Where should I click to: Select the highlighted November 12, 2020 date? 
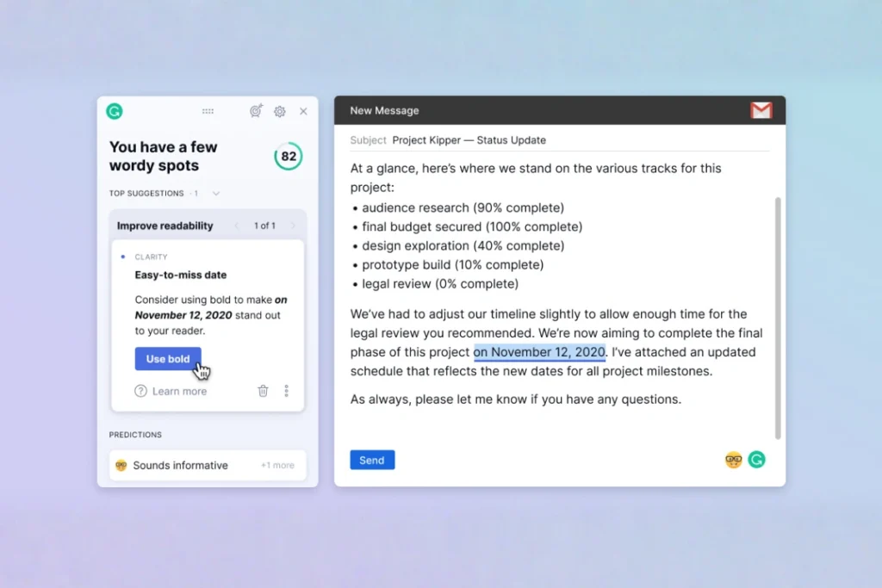pos(539,351)
